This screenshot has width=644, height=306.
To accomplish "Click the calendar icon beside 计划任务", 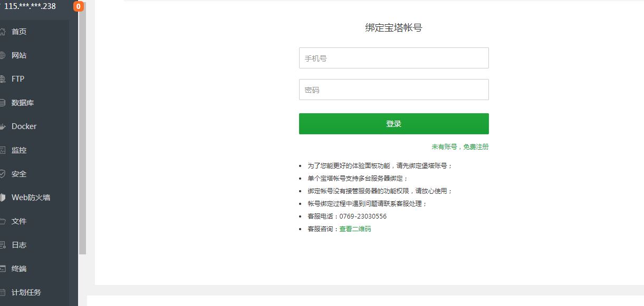I will [2, 292].
